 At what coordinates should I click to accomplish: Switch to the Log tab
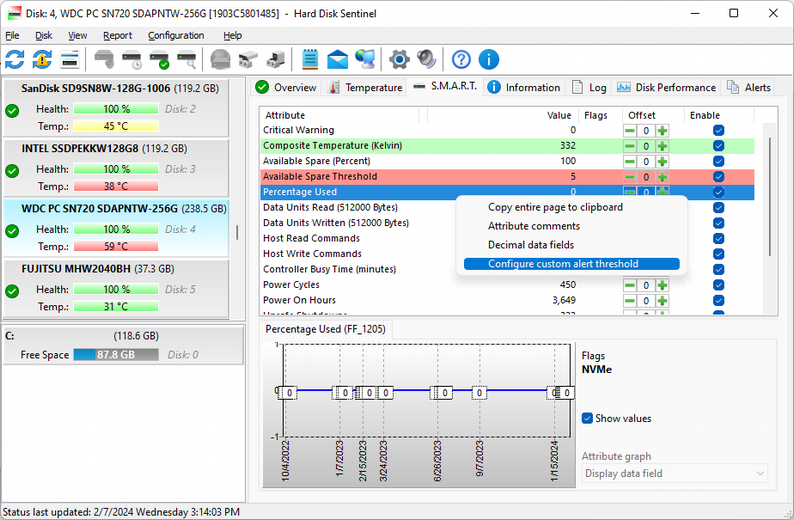(589, 87)
